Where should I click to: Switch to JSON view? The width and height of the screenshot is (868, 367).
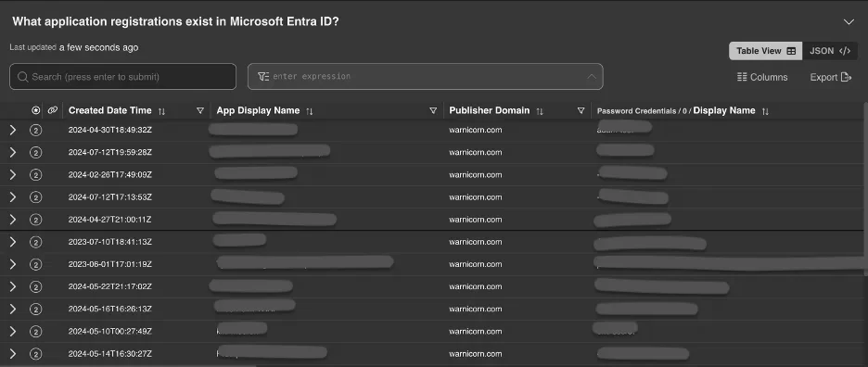[830, 51]
